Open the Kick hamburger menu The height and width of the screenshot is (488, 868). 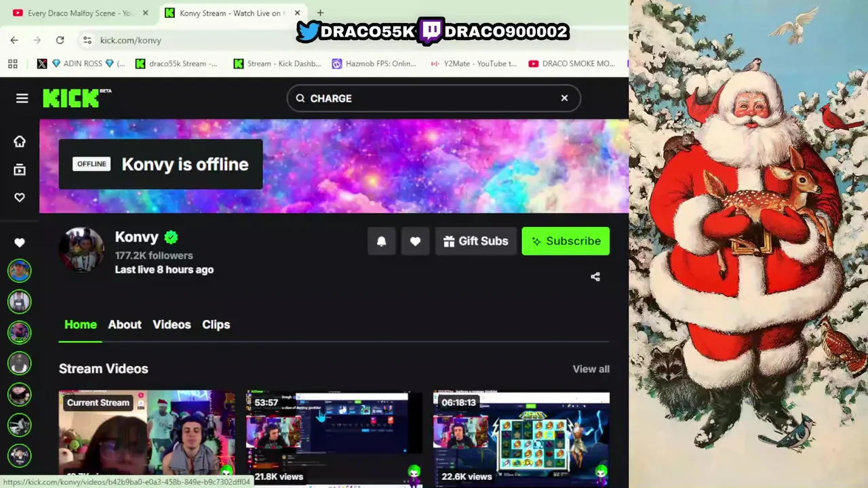pyautogui.click(x=22, y=98)
